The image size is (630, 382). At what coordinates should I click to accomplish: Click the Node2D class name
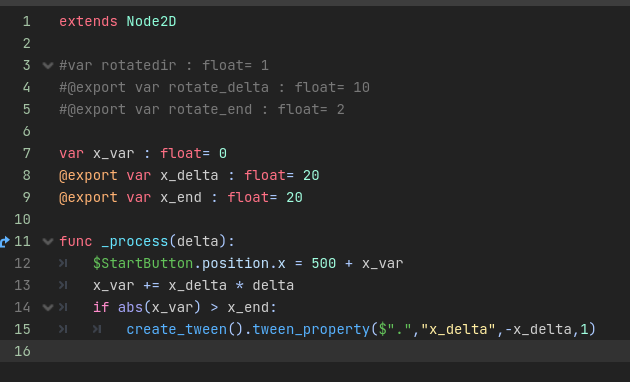(151, 21)
